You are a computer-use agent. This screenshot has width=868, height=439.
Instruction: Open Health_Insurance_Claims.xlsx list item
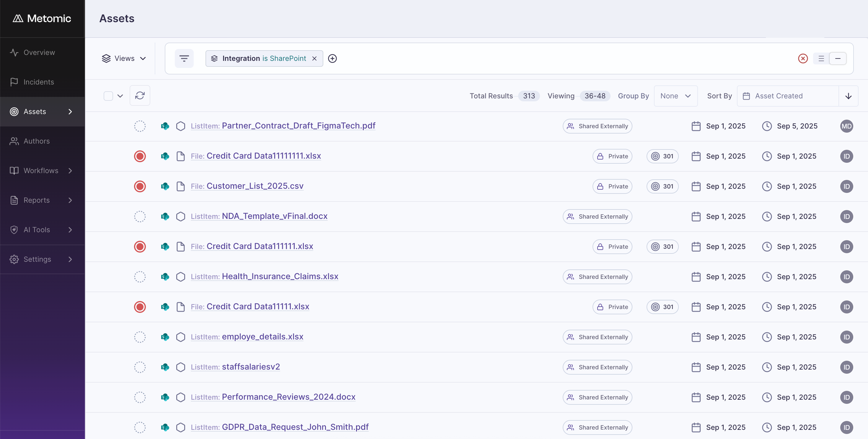[x=264, y=277]
